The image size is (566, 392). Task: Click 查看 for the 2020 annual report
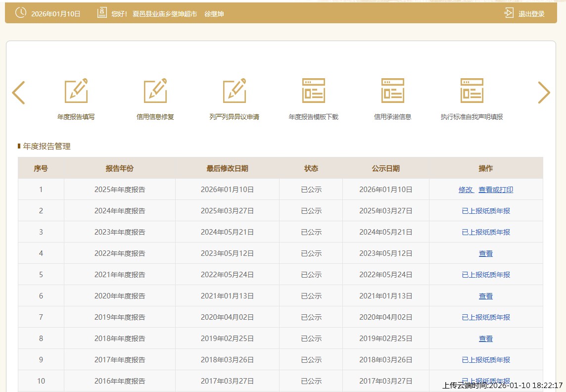486,296
